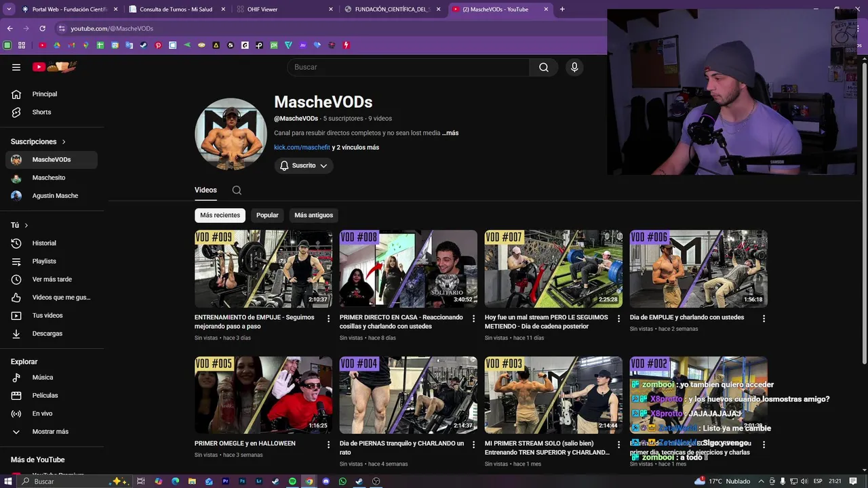The height and width of the screenshot is (488, 868).
Task: Expand Mostrar más in the sidebar
Action: pos(52,432)
